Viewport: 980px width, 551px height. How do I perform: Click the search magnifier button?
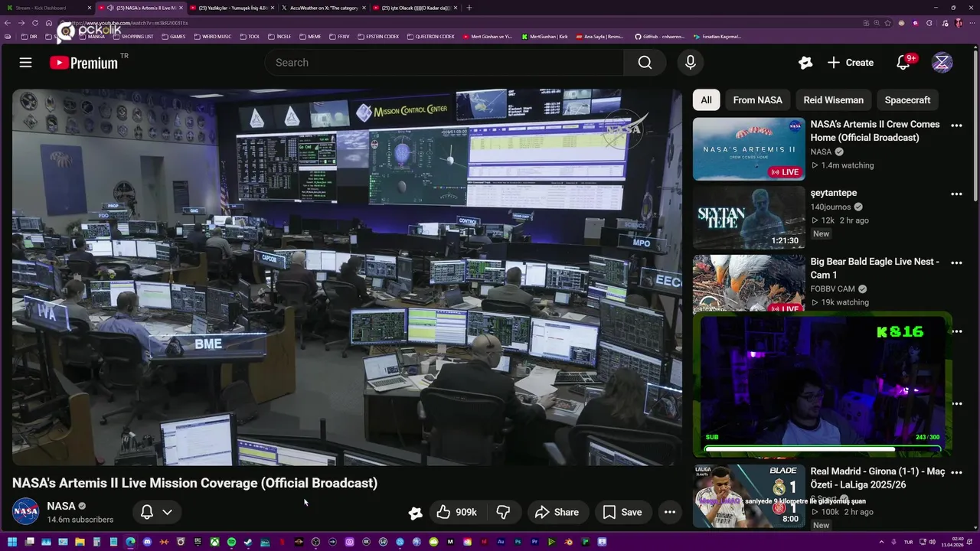point(645,63)
